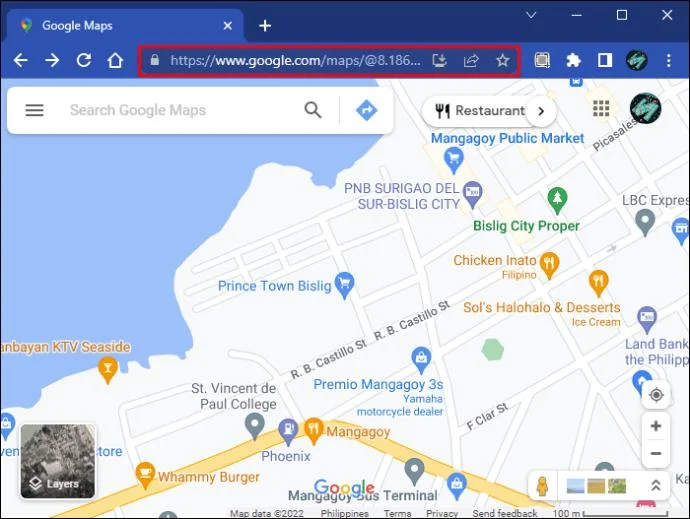The width and height of the screenshot is (690, 519).
Task: Open the Privacy link
Action: pyautogui.click(x=442, y=513)
